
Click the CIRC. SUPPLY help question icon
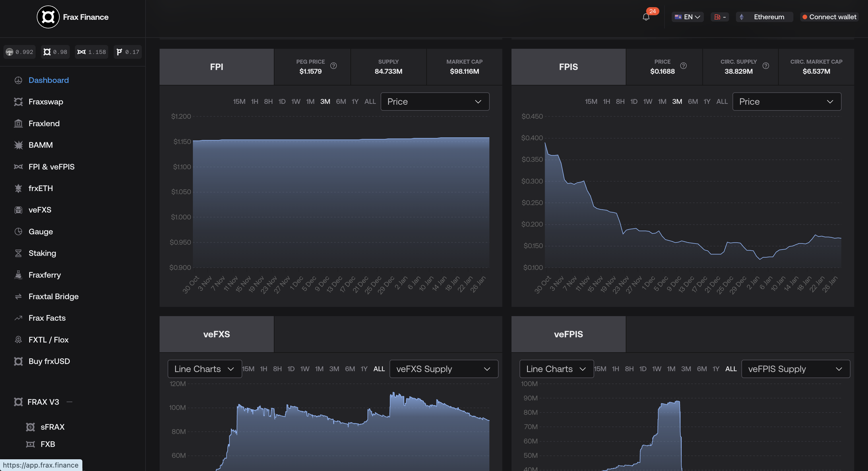[x=766, y=66]
